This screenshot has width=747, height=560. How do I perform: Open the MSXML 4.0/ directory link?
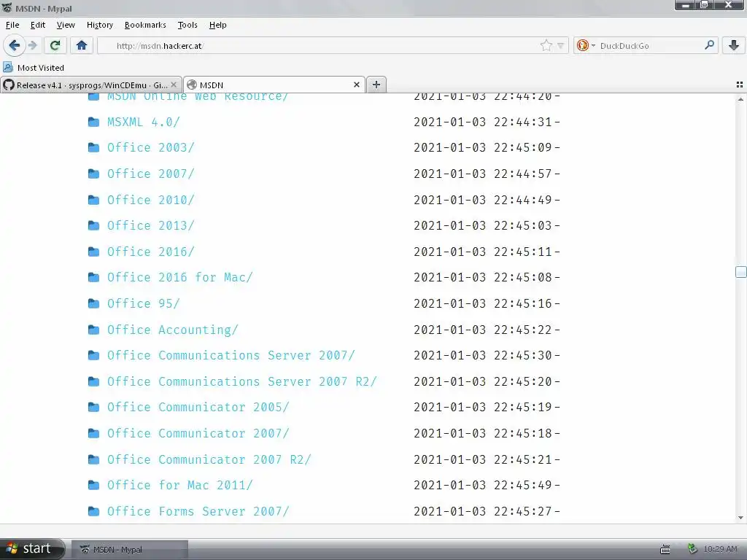coord(144,122)
